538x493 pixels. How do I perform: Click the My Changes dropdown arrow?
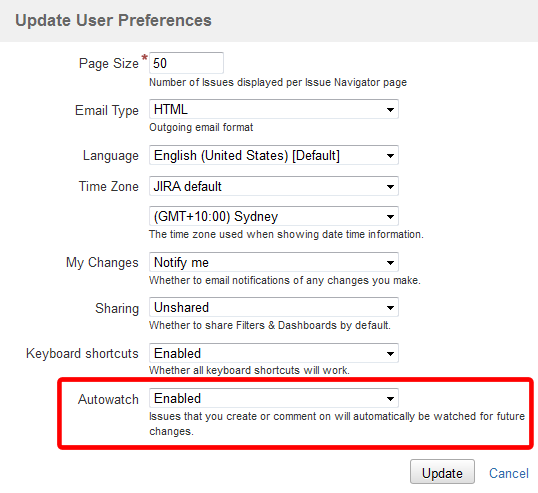pos(390,263)
